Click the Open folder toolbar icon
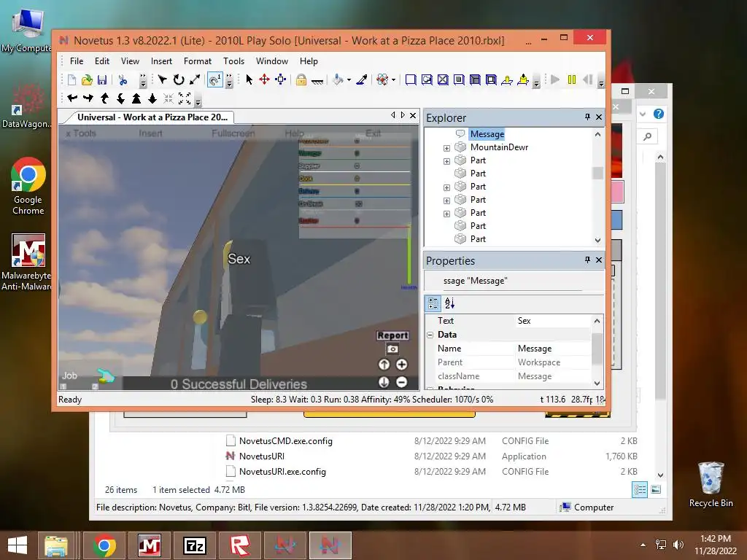The width and height of the screenshot is (747, 560). click(87, 80)
